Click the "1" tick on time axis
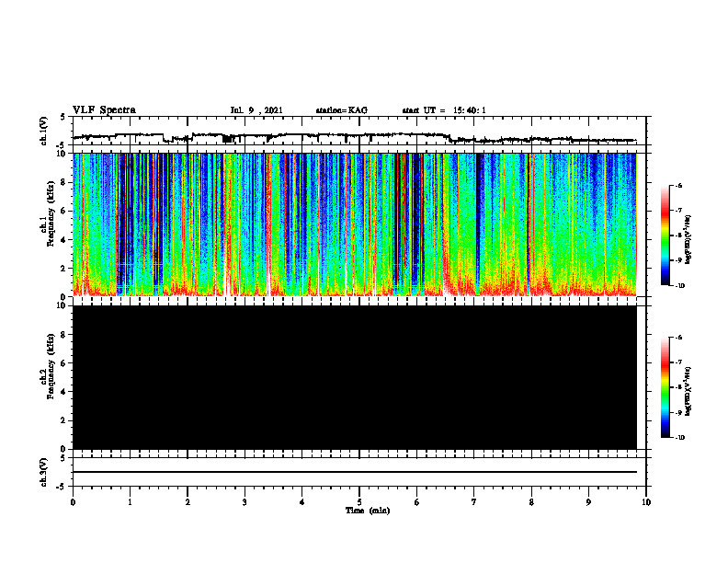 click(x=130, y=502)
